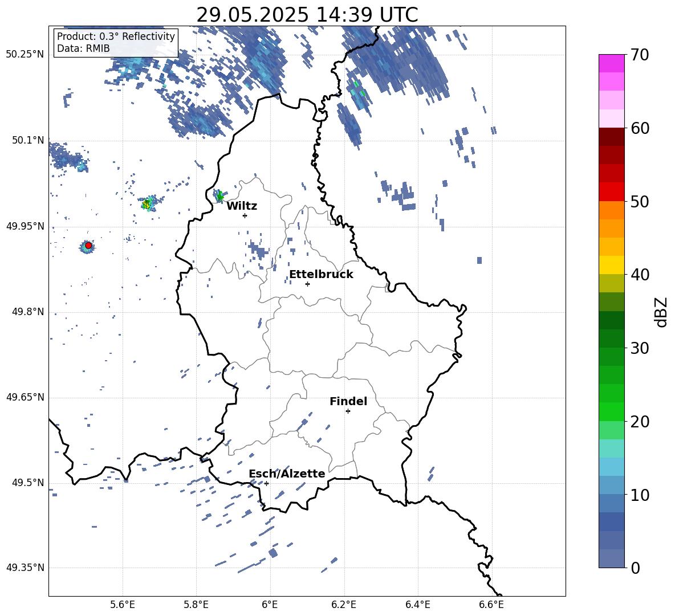Click the dBZ colorbar axis label
The width and height of the screenshot is (675, 616).
click(x=661, y=312)
